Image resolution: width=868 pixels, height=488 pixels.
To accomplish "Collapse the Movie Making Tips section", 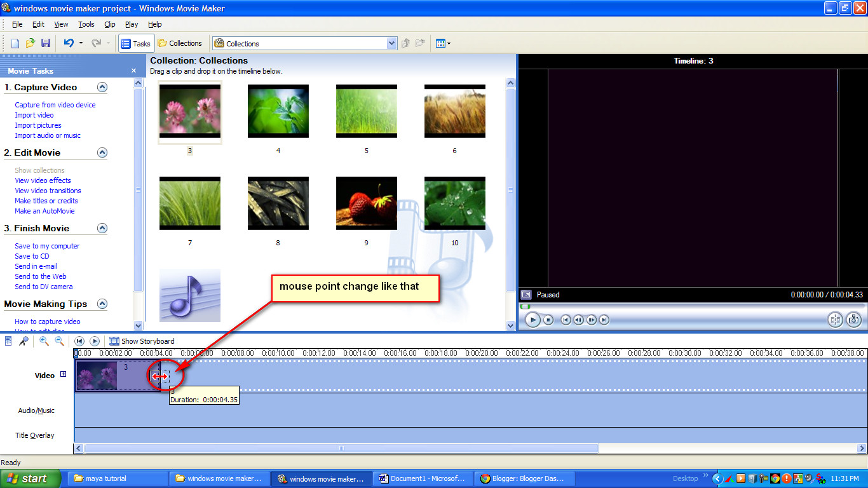I will (x=102, y=304).
